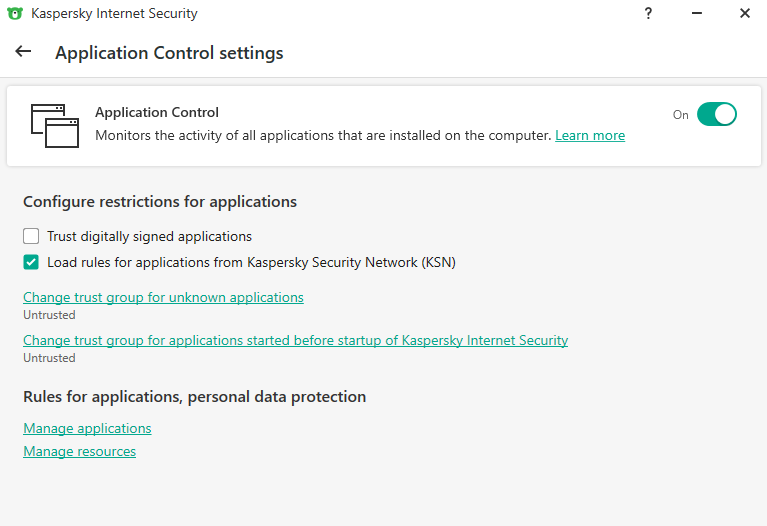This screenshot has height=526, width=767.
Task: Click Rules for applications, personal data protection heading
Action: 194,397
